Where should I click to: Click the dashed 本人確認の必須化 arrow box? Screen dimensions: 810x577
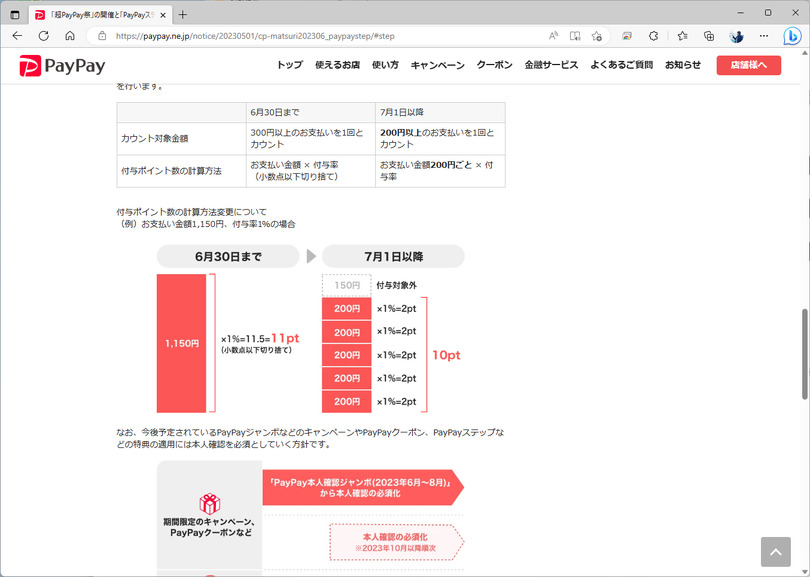pyautogui.click(x=396, y=542)
